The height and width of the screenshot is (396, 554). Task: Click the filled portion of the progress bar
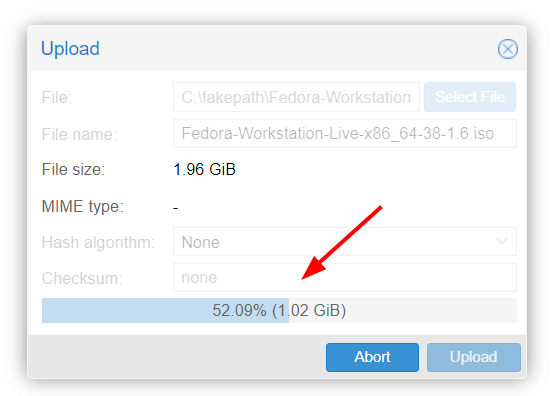tap(165, 311)
